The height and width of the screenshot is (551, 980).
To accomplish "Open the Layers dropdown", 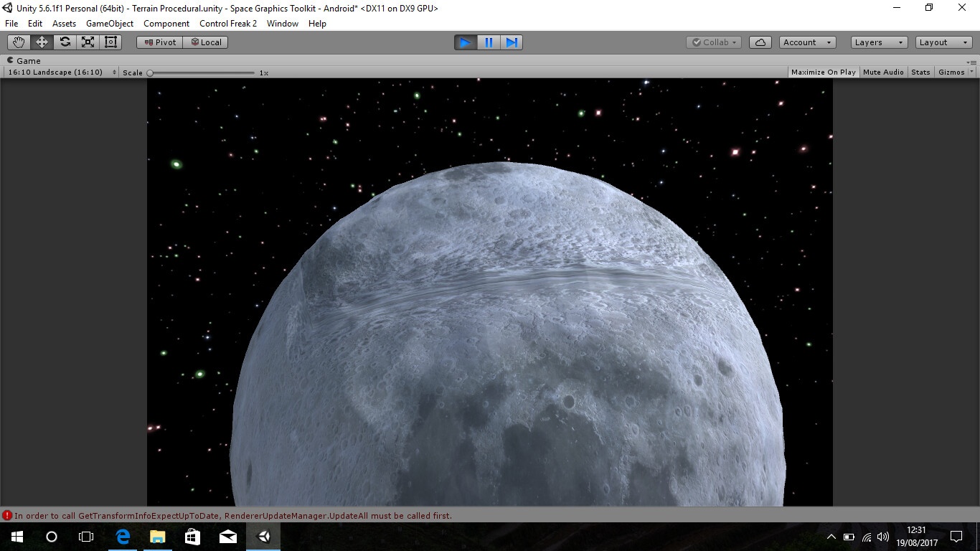I will pyautogui.click(x=878, y=42).
